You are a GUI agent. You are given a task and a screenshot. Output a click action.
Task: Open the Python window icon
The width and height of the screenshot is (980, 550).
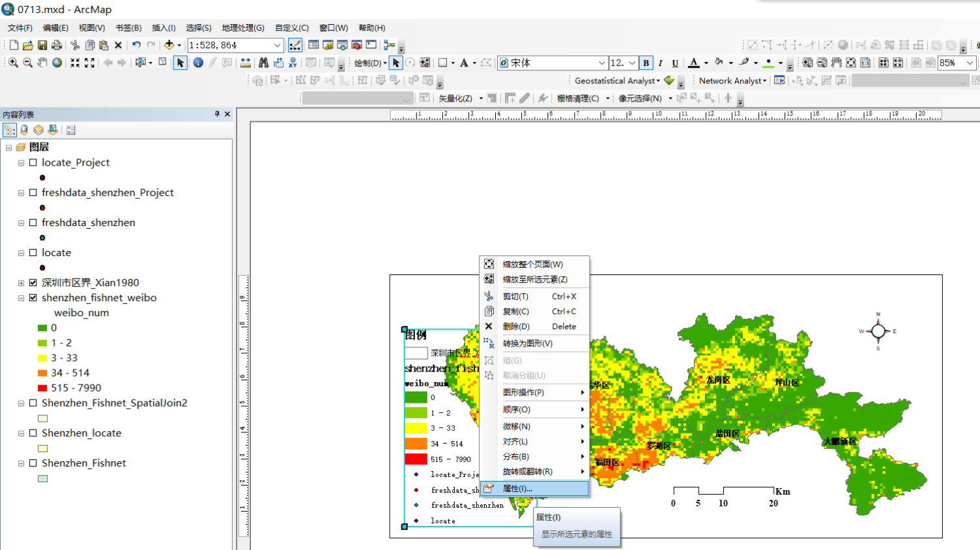pos(371,45)
